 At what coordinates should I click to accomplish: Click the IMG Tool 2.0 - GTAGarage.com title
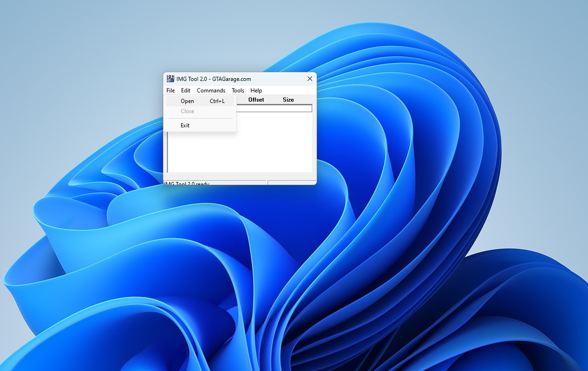coord(214,79)
